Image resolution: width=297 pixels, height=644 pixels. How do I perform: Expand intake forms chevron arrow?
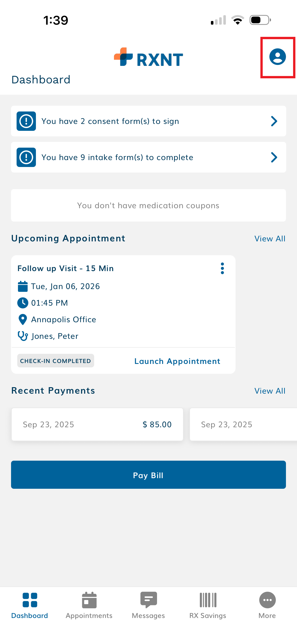[x=274, y=158]
